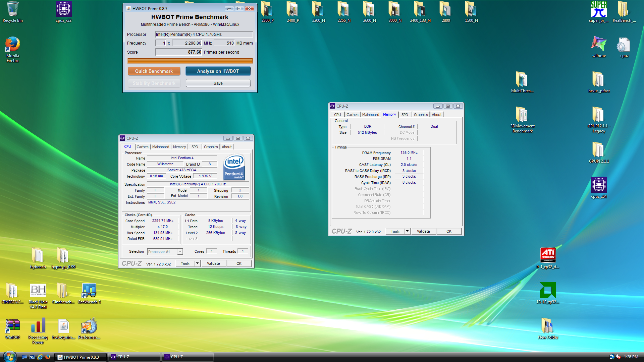644x362 pixels.
Task: Click Validate in left CPU-Z window
Action: click(x=213, y=263)
